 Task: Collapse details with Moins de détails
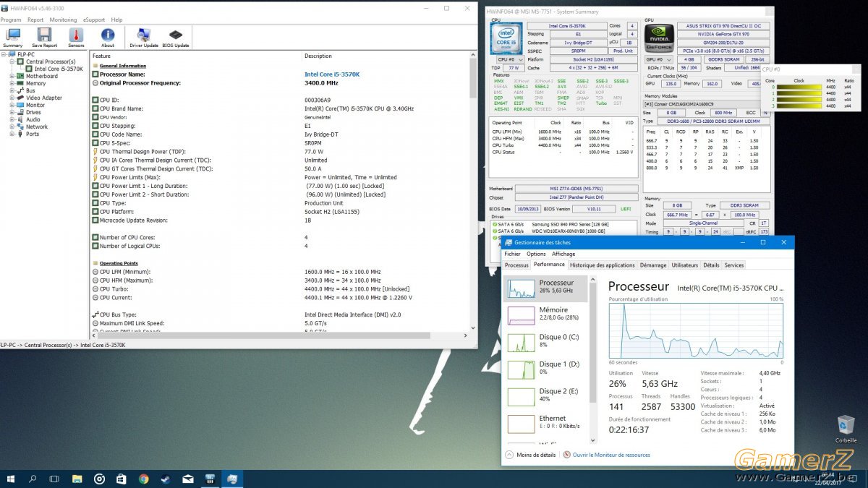tap(531, 455)
